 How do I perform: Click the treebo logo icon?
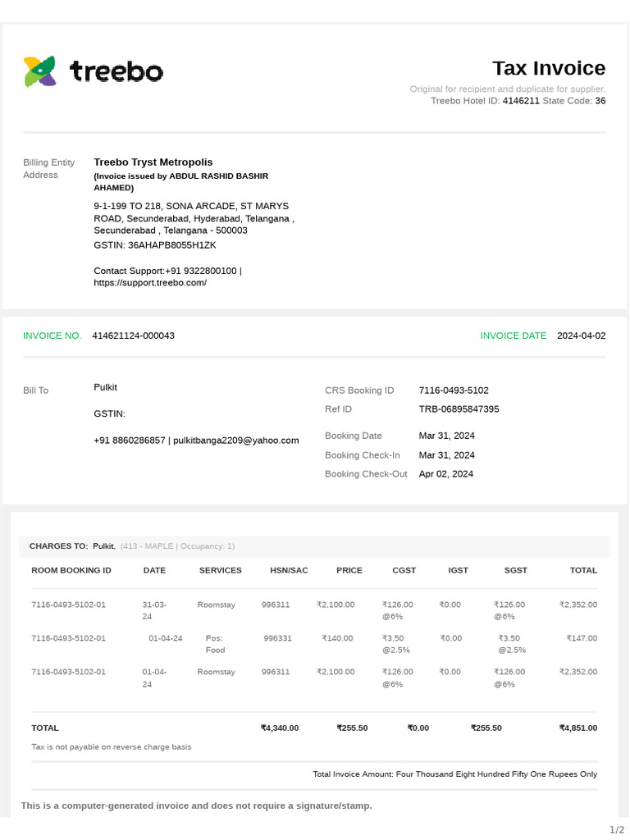(x=39, y=71)
